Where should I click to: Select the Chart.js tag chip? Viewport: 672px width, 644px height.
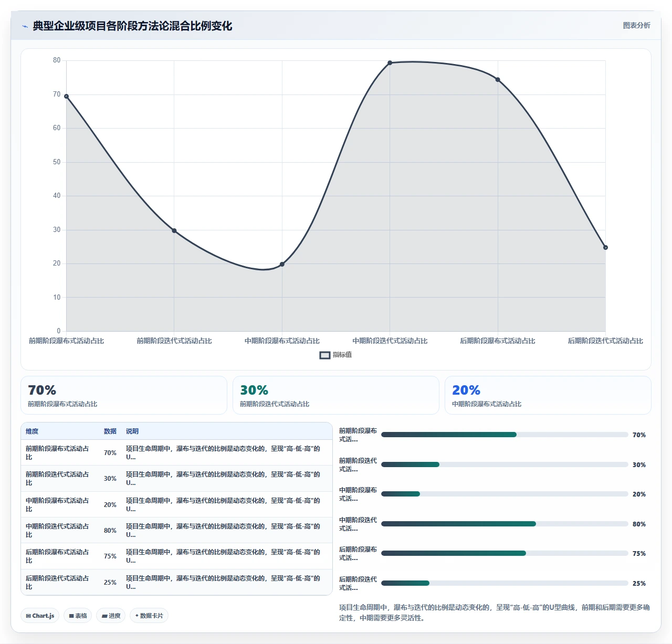pyautogui.click(x=40, y=616)
